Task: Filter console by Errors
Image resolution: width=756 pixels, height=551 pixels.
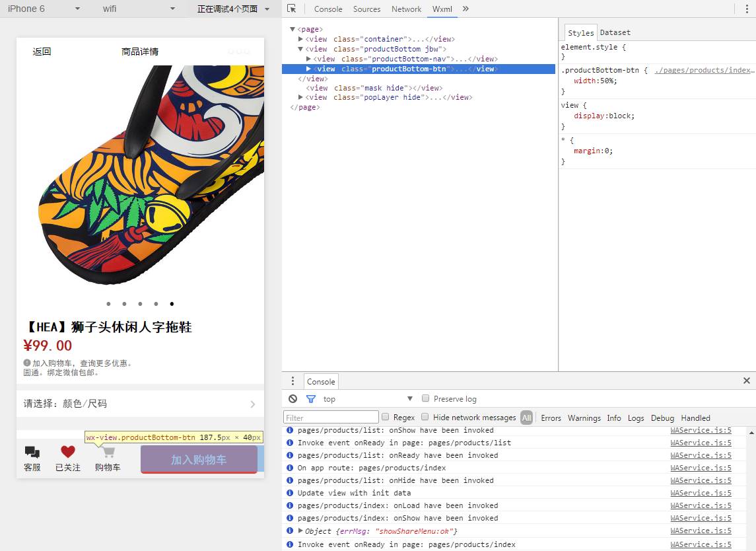Action: click(551, 418)
